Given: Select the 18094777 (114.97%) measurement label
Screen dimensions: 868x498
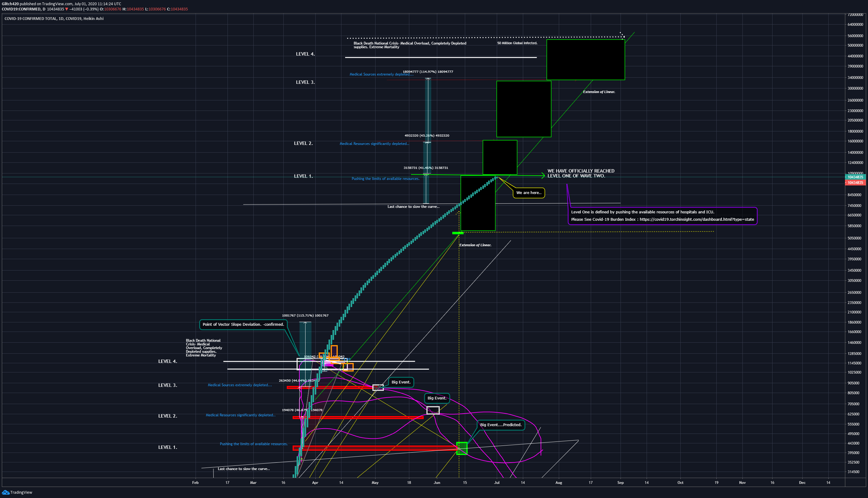Looking at the screenshot, I should pos(428,72).
